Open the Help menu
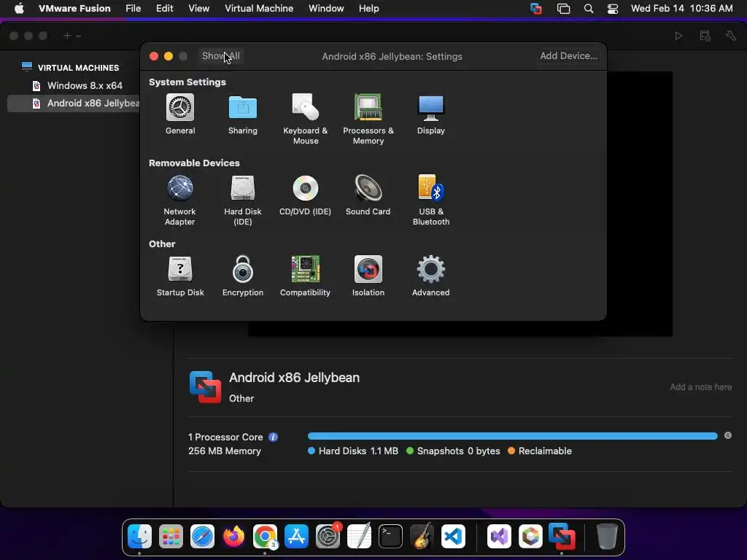747x560 pixels. click(x=368, y=9)
